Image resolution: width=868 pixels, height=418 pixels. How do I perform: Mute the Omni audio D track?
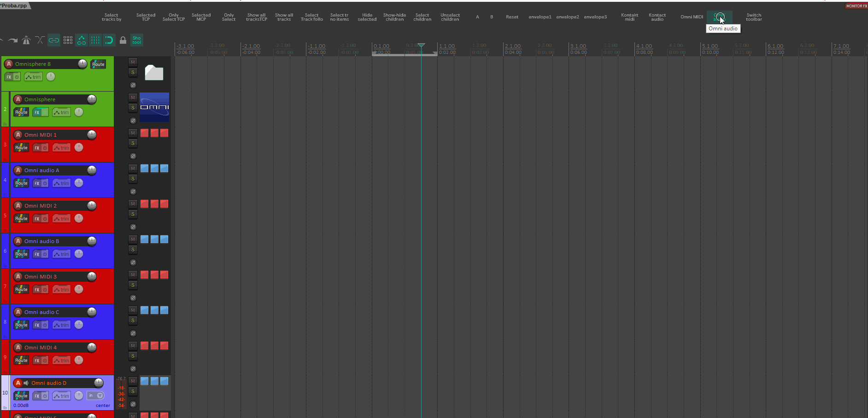click(133, 381)
